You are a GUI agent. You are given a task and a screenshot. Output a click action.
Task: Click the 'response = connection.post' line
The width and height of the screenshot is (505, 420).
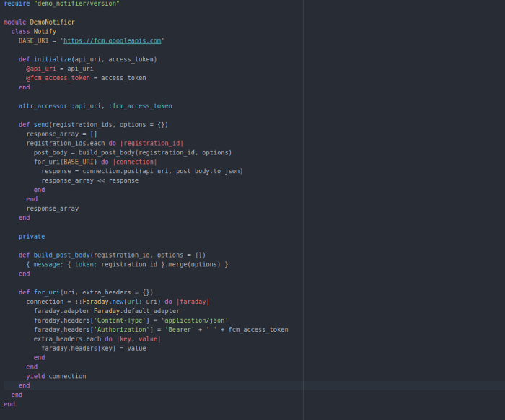[x=142, y=171]
